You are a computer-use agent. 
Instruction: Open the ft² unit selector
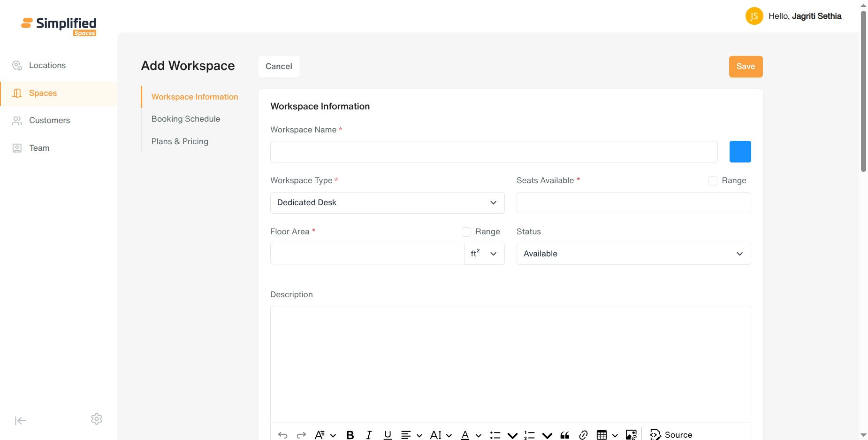pyautogui.click(x=484, y=254)
